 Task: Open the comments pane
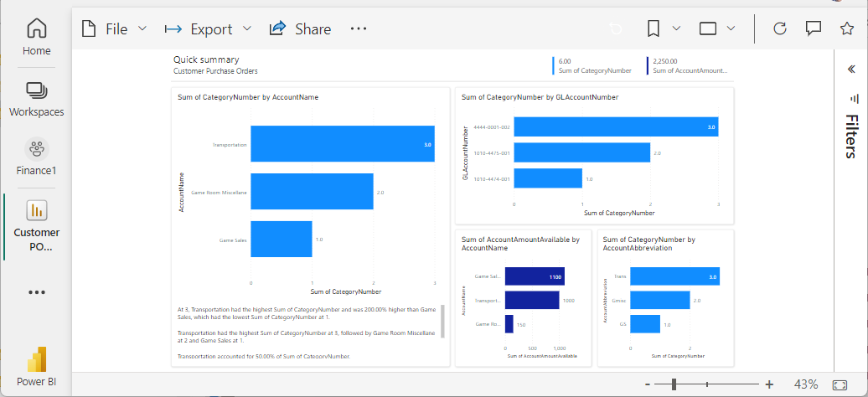click(x=813, y=28)
